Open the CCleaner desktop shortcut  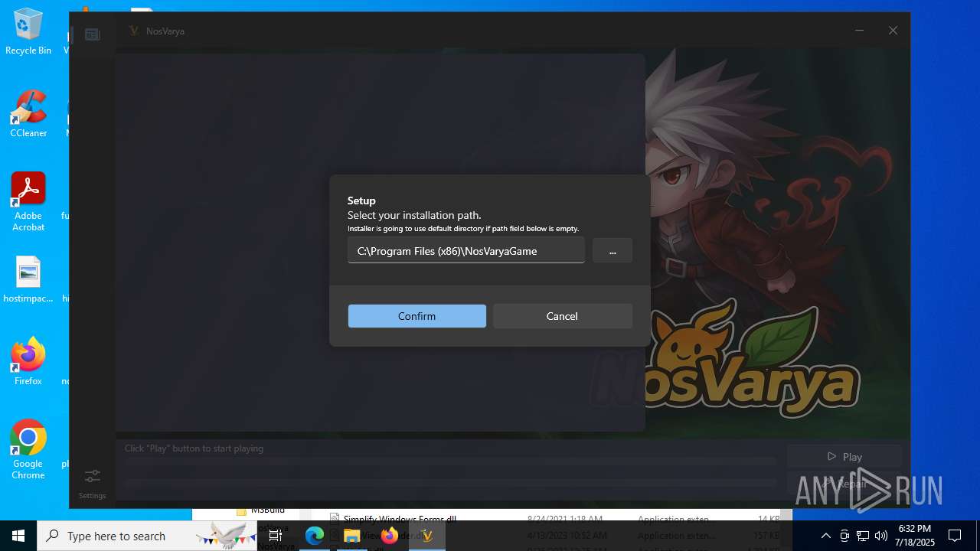coord(28,114)
